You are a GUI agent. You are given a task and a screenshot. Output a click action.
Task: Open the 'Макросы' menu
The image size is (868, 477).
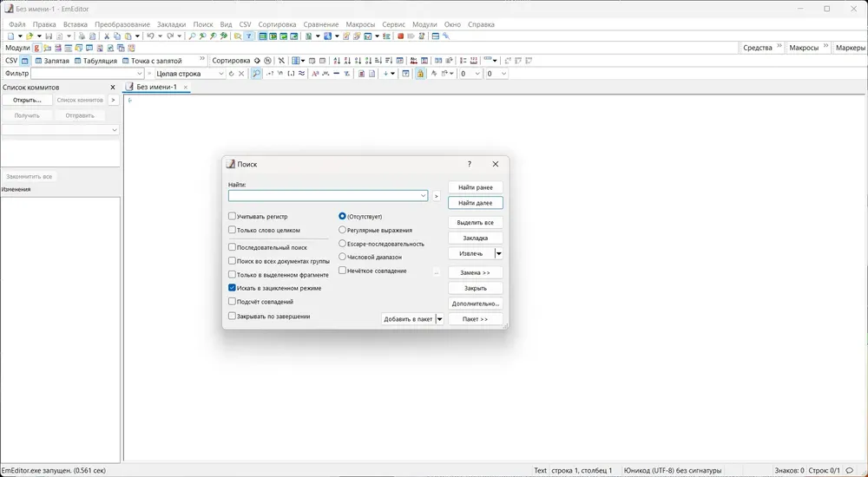click(360, 24)
